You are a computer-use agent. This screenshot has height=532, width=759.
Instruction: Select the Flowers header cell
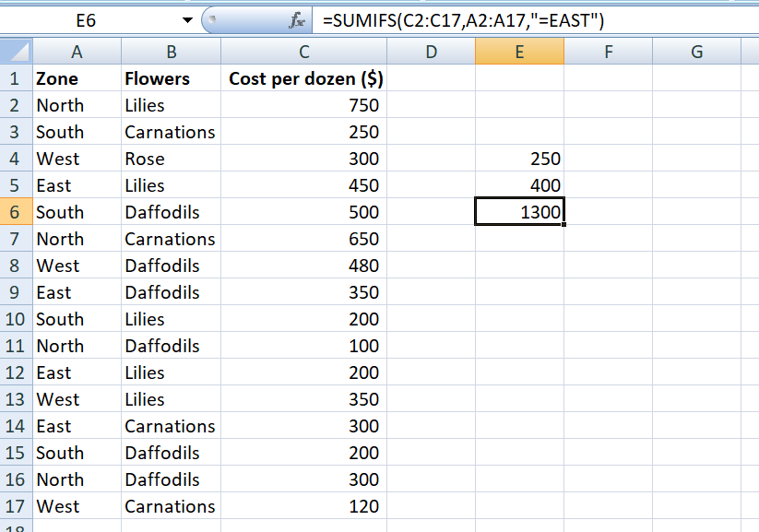pyautogui.click(x=171, y=78)
